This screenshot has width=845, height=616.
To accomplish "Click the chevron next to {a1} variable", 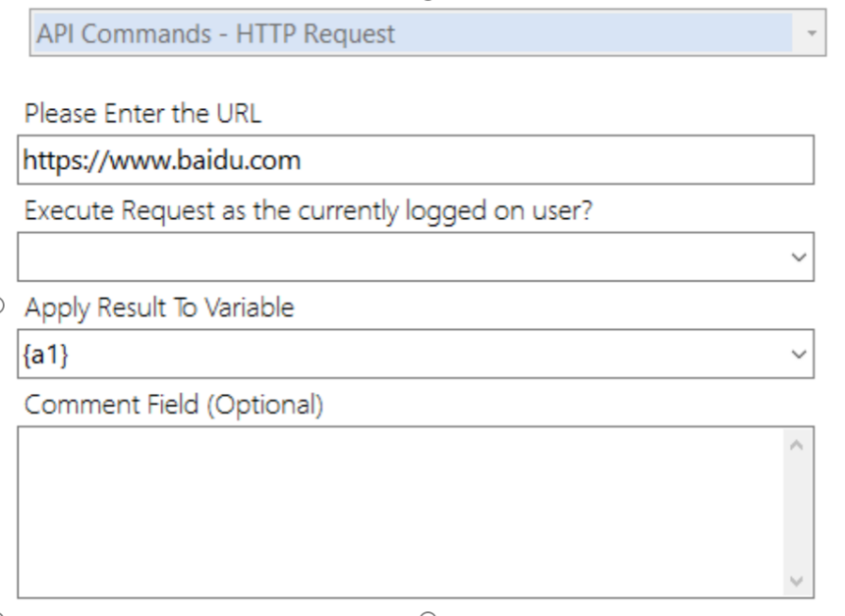I will point(798,354).
